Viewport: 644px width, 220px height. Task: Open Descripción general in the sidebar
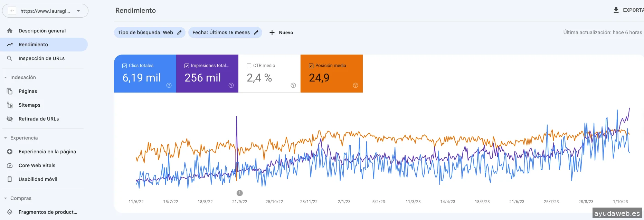pyautogui.click(x=42, y=31)
